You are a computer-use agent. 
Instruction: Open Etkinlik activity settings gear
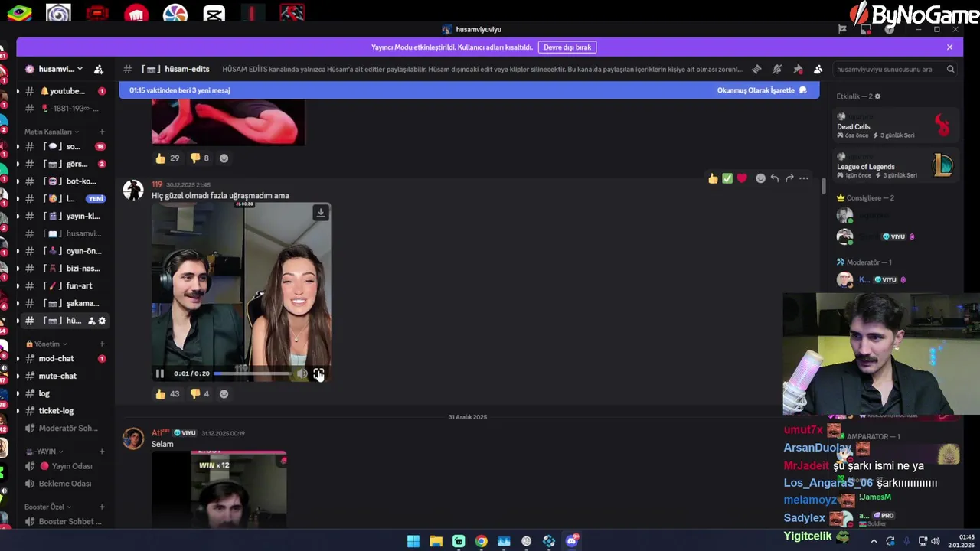coord(877,96)
